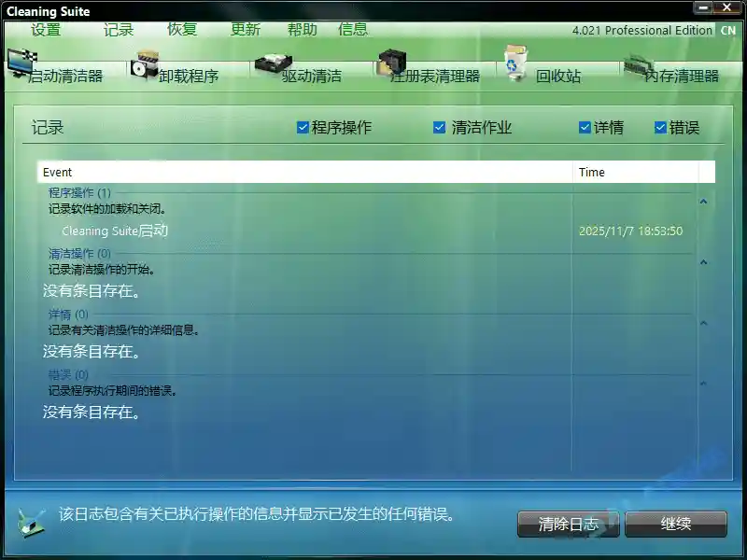The height and width of the screenshot is (560, 747).
Task: Click the CN language flag icon
Action: pos(728,29)
